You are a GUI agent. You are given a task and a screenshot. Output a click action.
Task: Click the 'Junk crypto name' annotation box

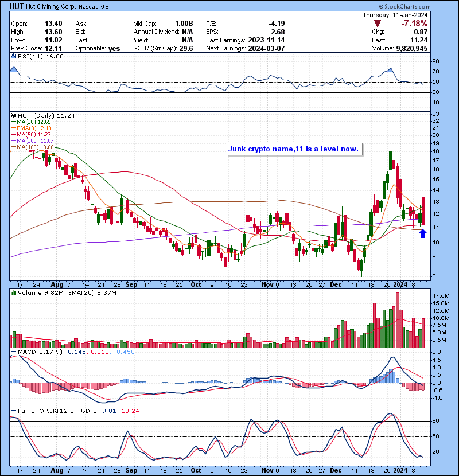pyautogui.click(x=294, y=149)
